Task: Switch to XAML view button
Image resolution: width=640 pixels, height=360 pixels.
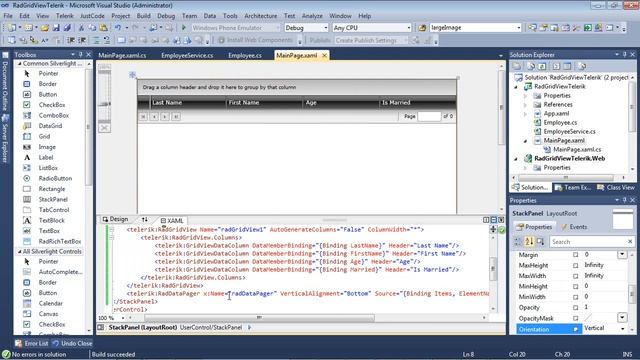Action: (172, 220)
